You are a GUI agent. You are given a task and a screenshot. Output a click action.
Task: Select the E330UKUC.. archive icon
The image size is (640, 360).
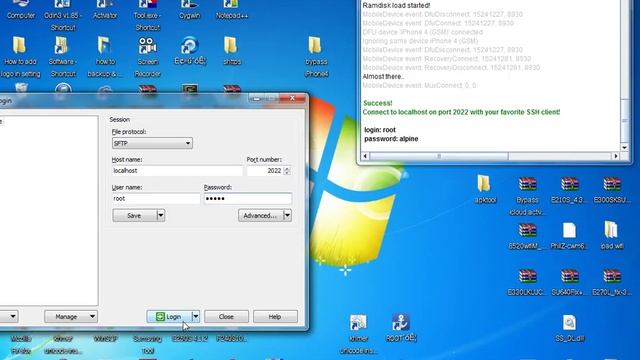click(527, 282)
